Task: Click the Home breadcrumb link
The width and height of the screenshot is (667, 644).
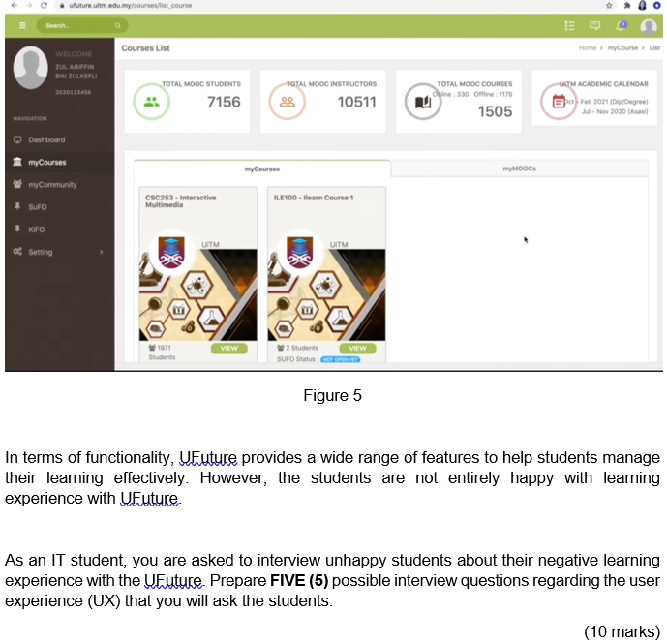Action: click(588, 48)
